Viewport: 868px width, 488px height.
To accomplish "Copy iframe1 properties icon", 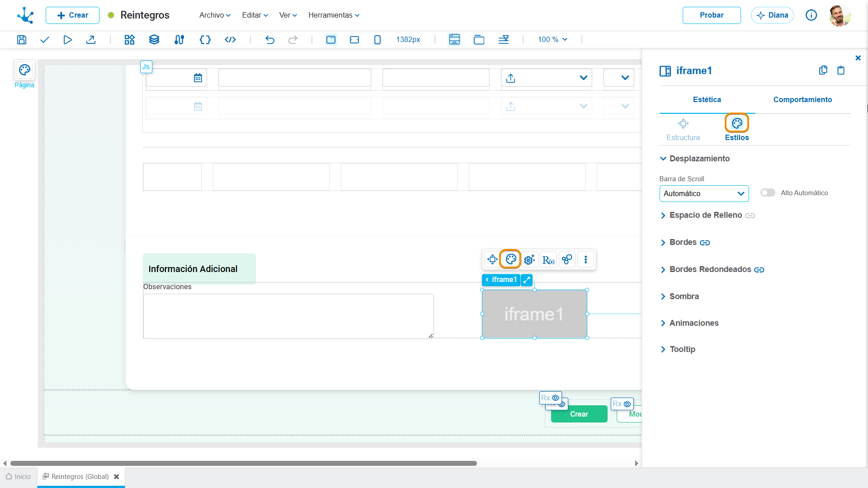I will pos(823,70).
